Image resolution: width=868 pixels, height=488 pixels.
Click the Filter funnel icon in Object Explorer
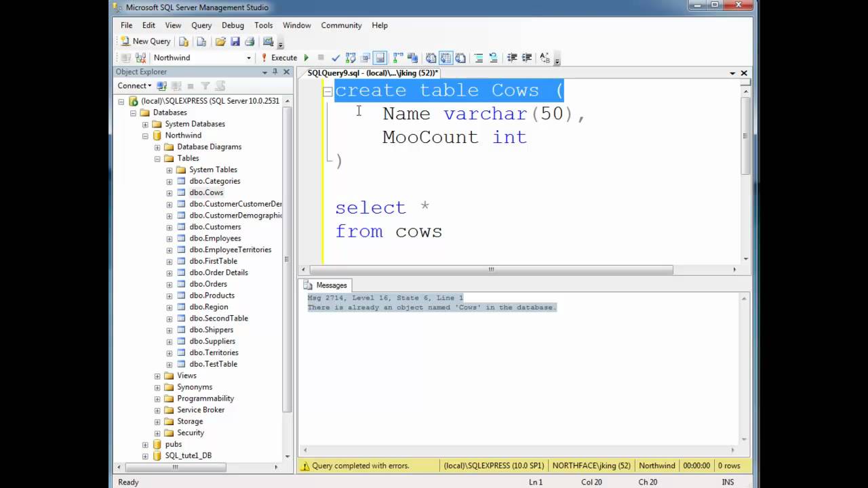point(205,85)
